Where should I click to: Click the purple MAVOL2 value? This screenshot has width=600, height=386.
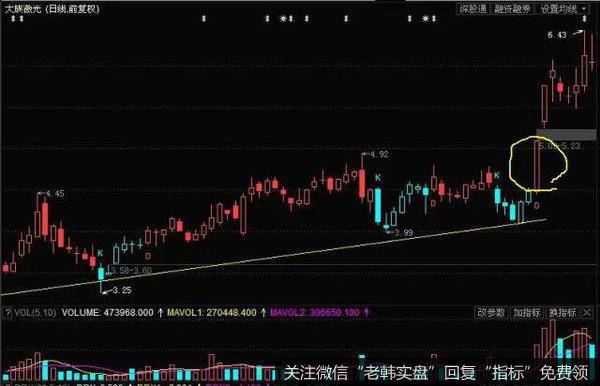click(315, 313)
